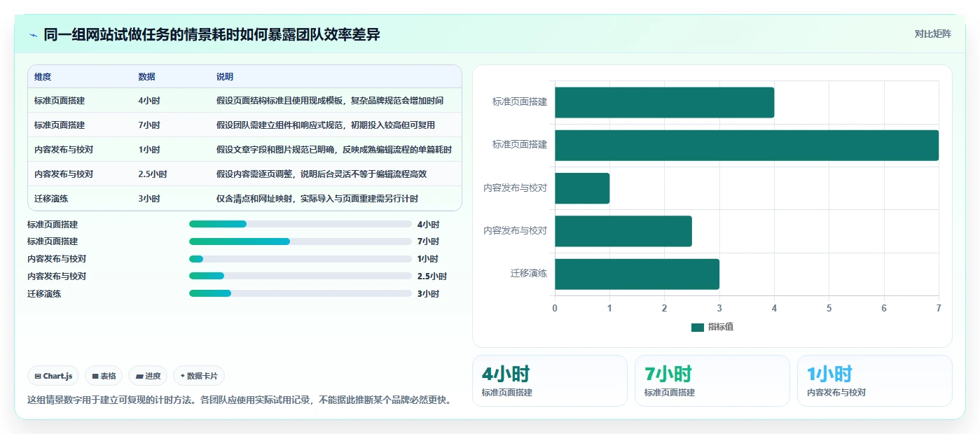980x434 pixels.
Task: Click table description starting 假设团队需建立组件
Action: [x=326, y=125]
